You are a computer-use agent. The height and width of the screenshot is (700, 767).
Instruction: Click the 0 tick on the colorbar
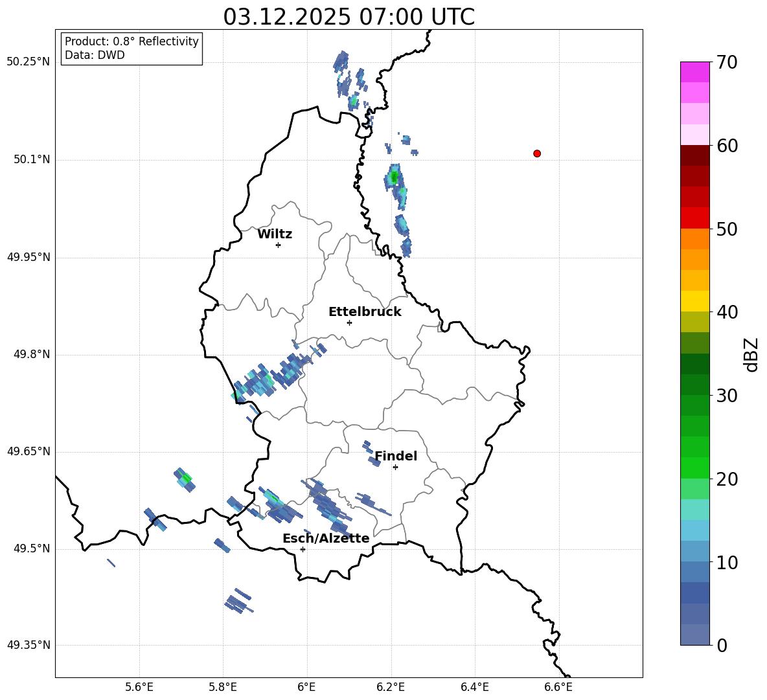(722, 646)
